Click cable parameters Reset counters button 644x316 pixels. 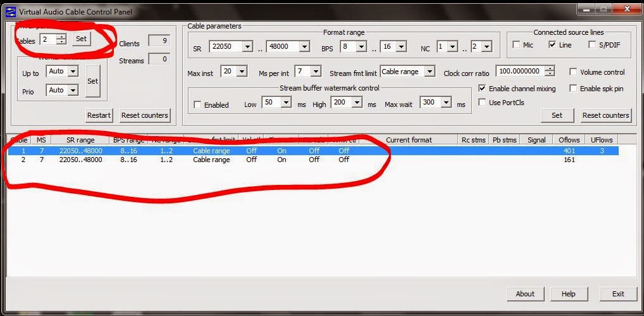(x=606, y=115)
